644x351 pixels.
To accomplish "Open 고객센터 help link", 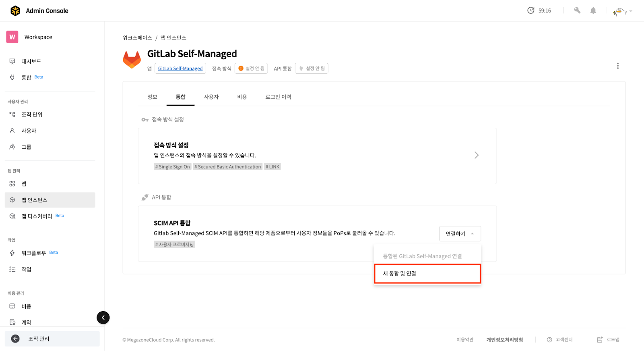I will point(559,340).
